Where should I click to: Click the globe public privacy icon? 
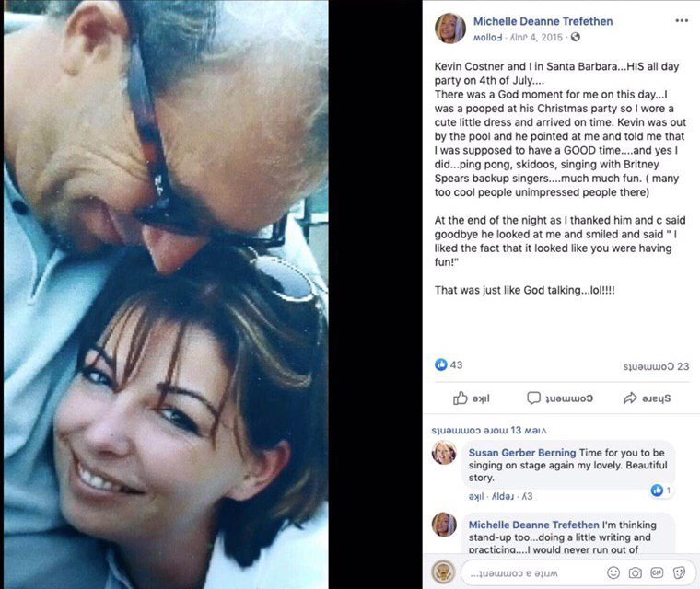[x=576, y=37]
